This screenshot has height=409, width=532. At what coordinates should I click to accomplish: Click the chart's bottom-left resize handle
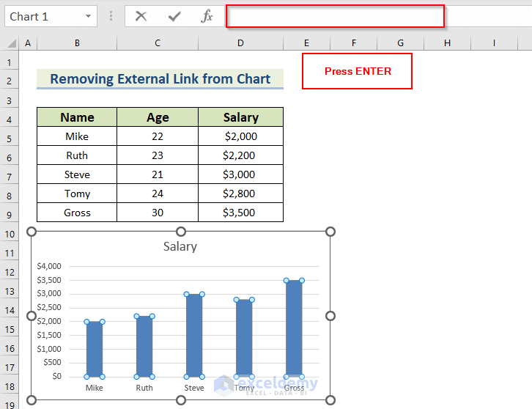click(x=32, y=400)
